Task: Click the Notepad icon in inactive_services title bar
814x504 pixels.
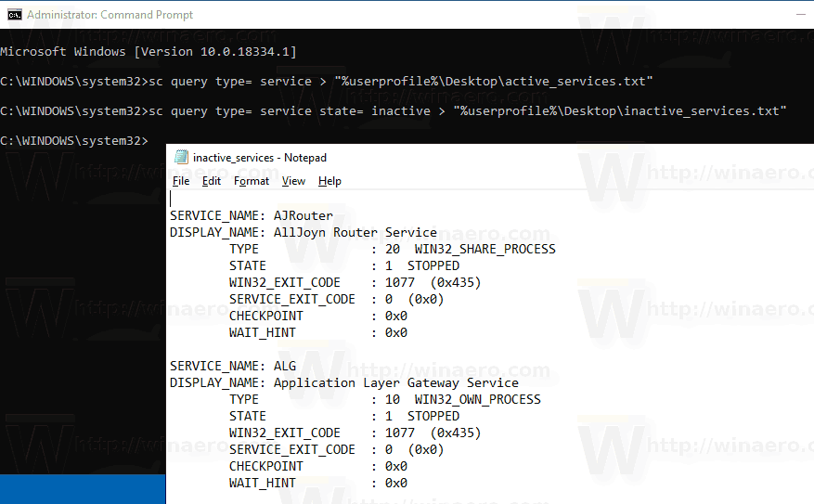Action: click(181, 157)
